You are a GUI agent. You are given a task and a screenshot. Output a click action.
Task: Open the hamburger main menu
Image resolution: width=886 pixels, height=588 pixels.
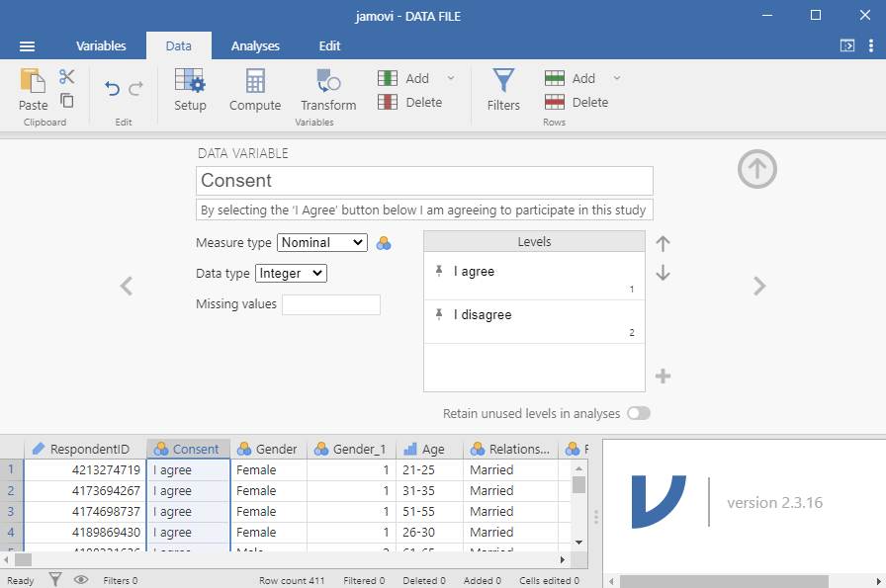pyautogui.click(x=27, y=46)
